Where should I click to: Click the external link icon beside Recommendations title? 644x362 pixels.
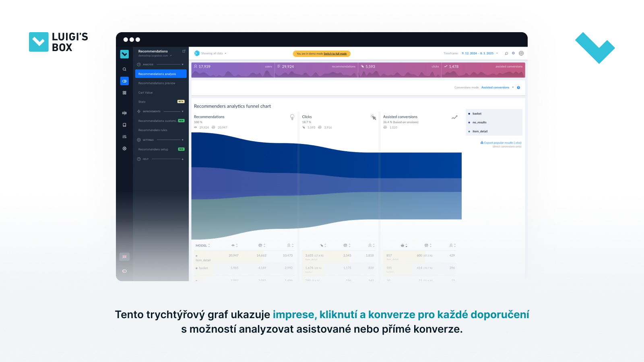pos(184,51)
